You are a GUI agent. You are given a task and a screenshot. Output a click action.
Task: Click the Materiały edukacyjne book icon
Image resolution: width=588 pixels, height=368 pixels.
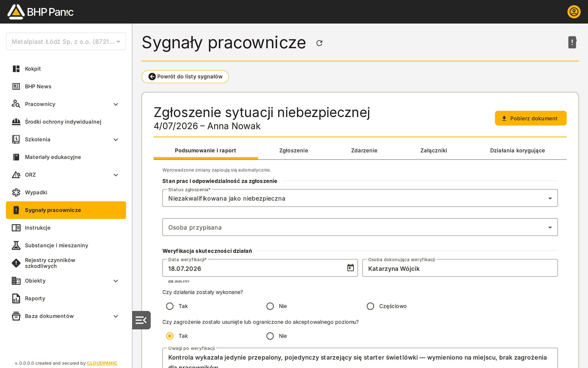(16, 157)
